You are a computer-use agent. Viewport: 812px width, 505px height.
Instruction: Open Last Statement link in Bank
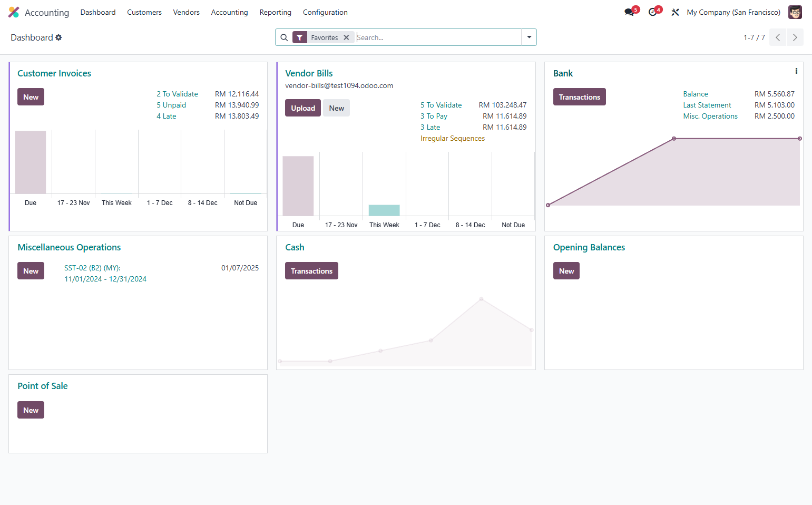(707, 105)
